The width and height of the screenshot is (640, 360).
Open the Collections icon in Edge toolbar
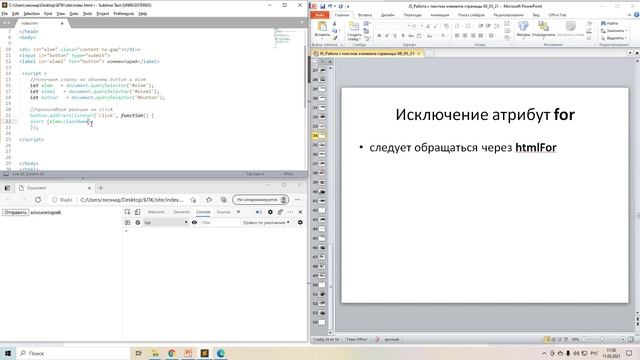click(x=224, y=200)
